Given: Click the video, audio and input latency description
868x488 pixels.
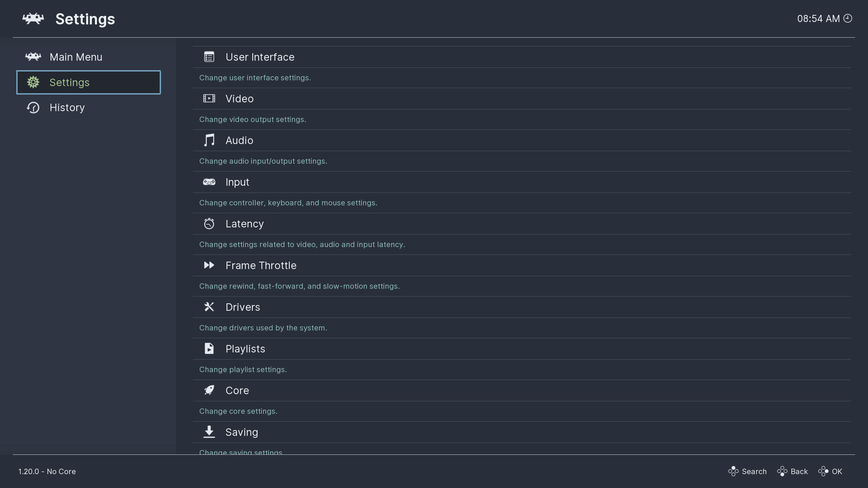Looking at the screenshot, I should (302, 244).
